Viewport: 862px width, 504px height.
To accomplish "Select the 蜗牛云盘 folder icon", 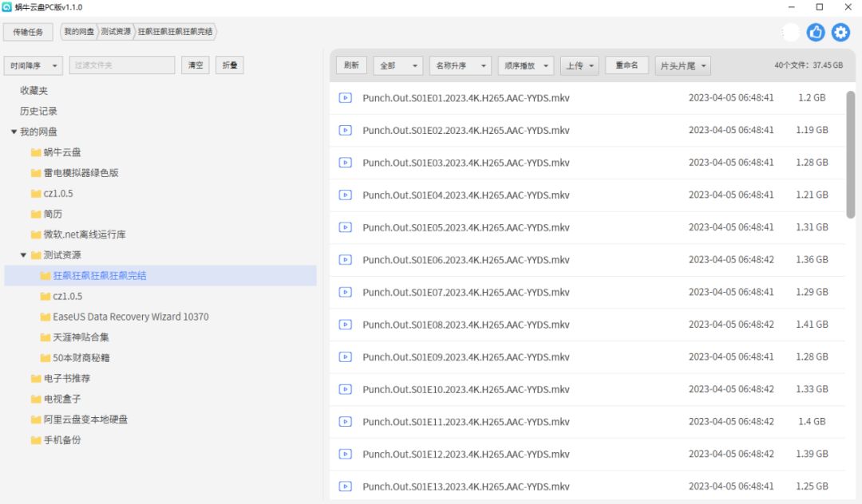I will pos(36,152).
